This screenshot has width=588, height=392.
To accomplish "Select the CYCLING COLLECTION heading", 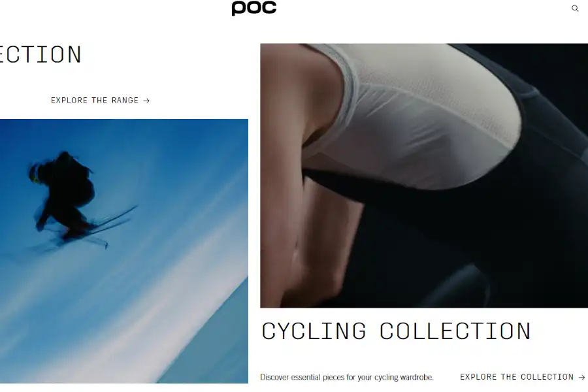I will [x=396, y=331].
